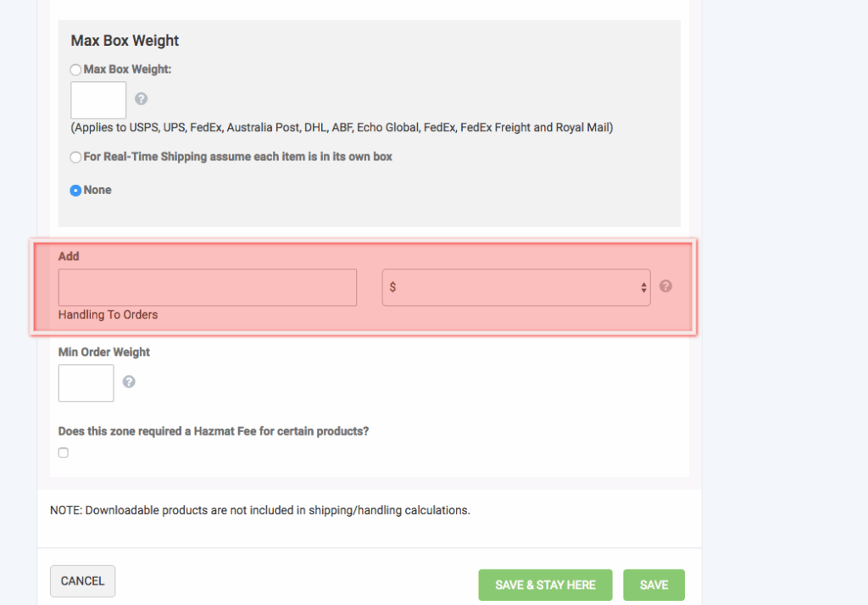Click 'For Real-Time Shipping assume each item' label
The width and height of the screenshot is (868, 605).
click(x=237, y=157)
